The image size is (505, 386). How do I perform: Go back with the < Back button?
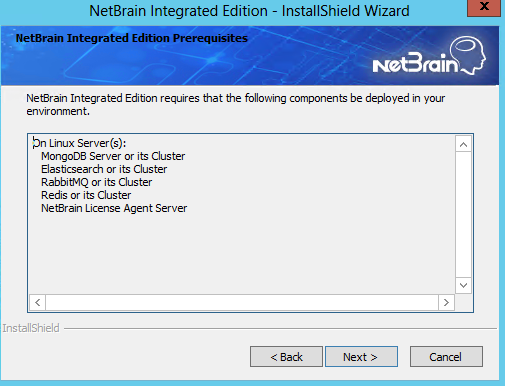point(286,357)
